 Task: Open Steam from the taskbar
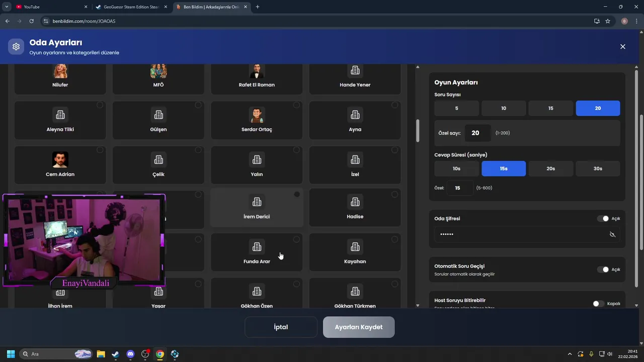pos(115,354)
